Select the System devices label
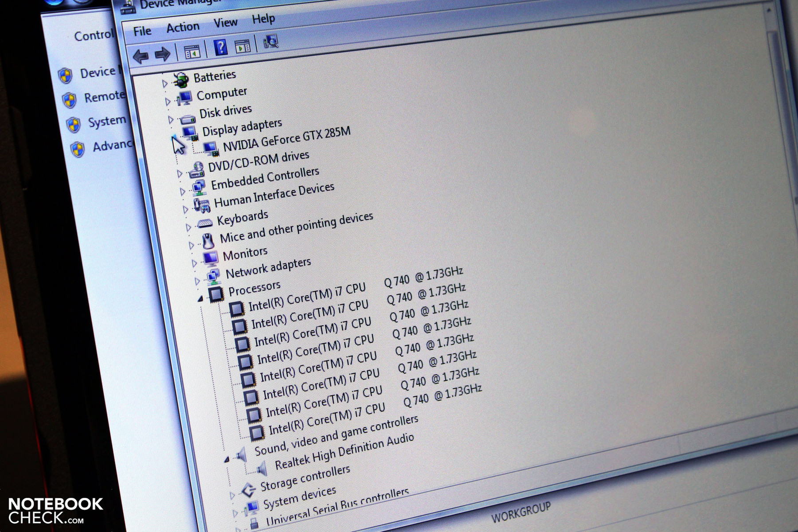This screenshot has height=532, width=798. pos(300,498)
